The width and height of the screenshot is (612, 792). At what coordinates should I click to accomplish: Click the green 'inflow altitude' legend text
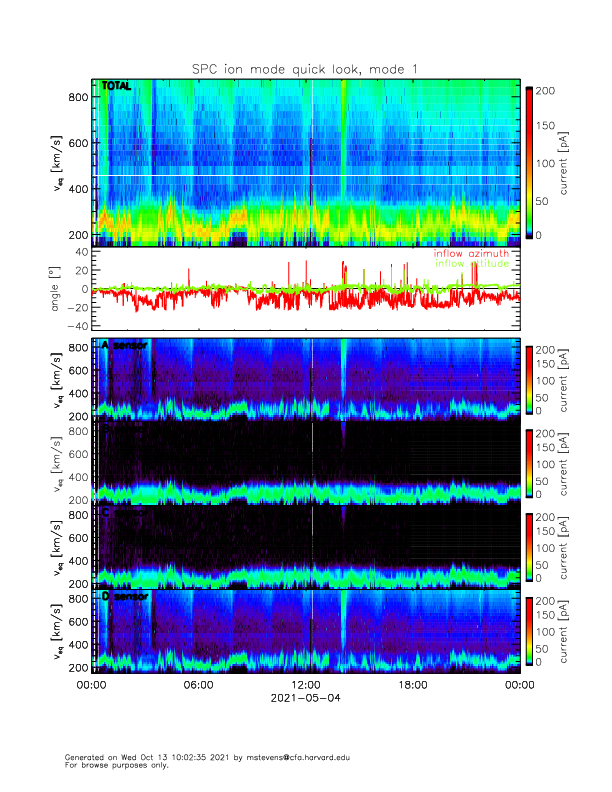pos(476,264)
